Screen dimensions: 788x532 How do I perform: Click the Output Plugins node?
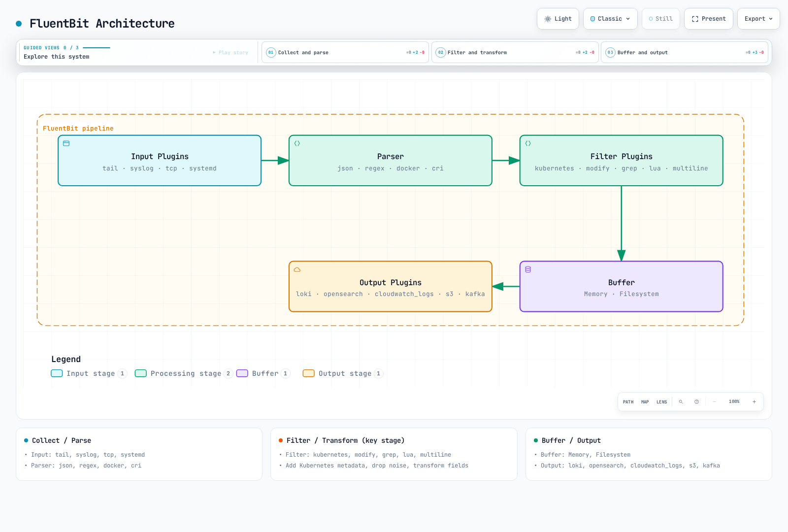click(x=391, y=287)
